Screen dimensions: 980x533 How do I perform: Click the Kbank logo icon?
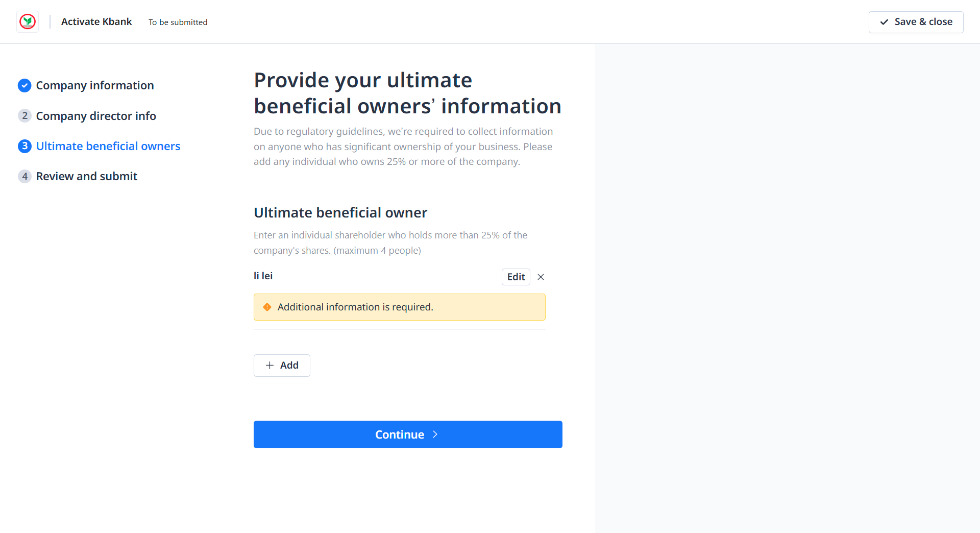[28, 21]
